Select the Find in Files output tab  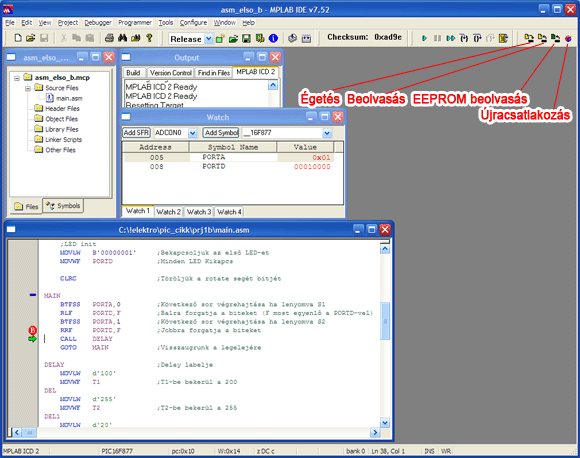tap(214, 73)
